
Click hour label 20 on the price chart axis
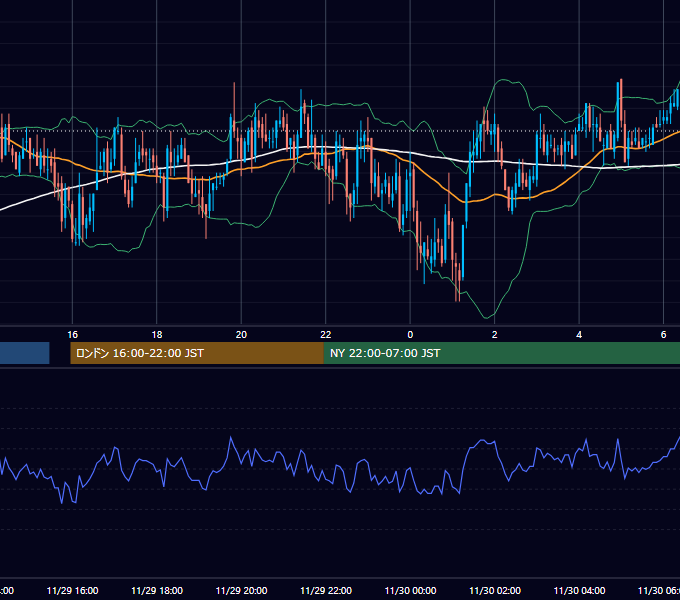tap(241, 335)
